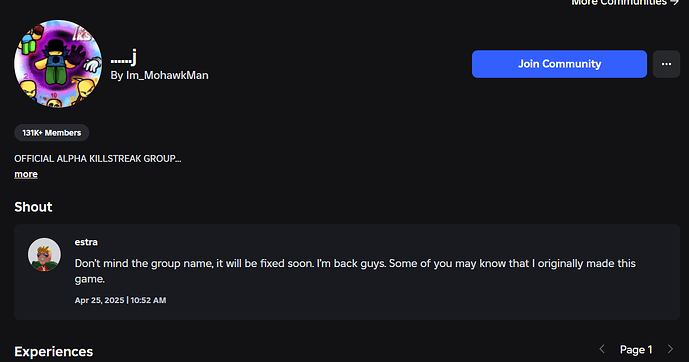Expand the description with the more link
This screenshot has height=362, width=689.
(x=26, y=174)
